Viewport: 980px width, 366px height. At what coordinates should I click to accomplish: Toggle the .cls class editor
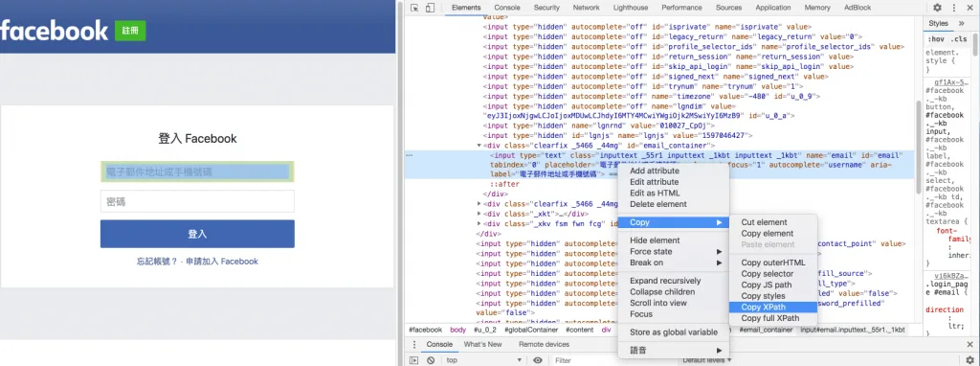click(959, 39)
